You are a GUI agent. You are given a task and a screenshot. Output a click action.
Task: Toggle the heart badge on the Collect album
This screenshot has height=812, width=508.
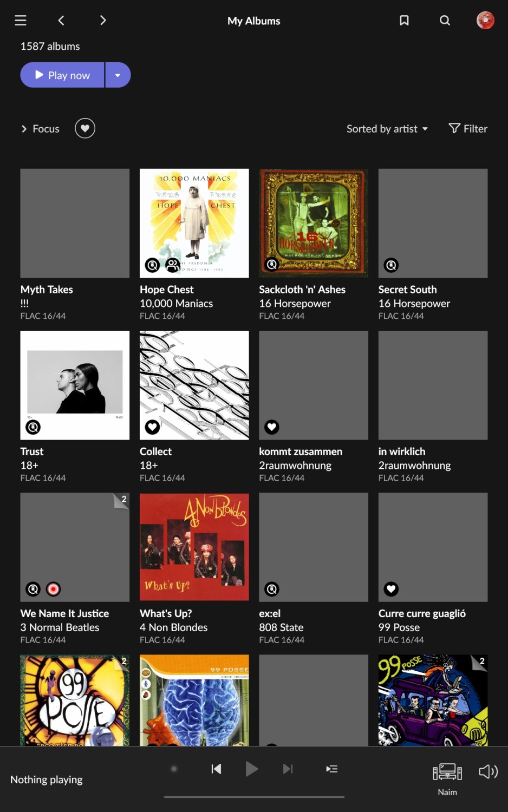click(x=152, y=427)
